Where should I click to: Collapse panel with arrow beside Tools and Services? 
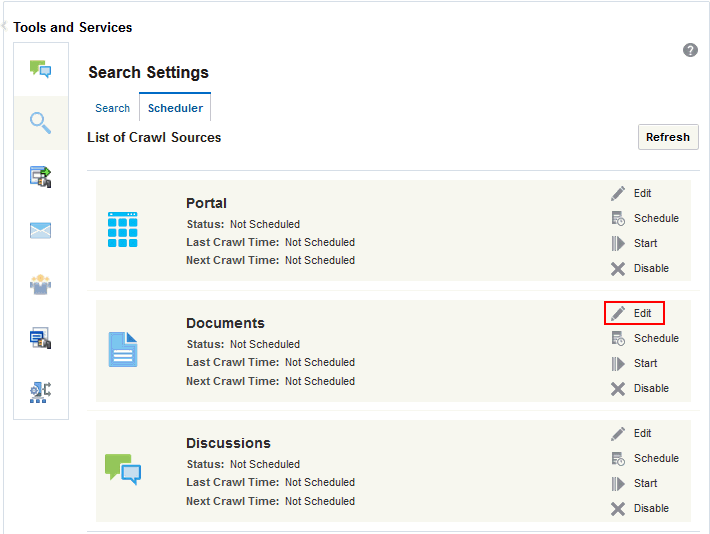click(5, 26)
